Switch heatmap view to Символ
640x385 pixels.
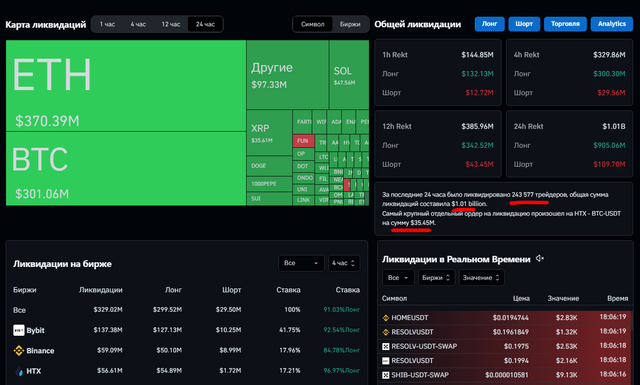tap(313, 24)
